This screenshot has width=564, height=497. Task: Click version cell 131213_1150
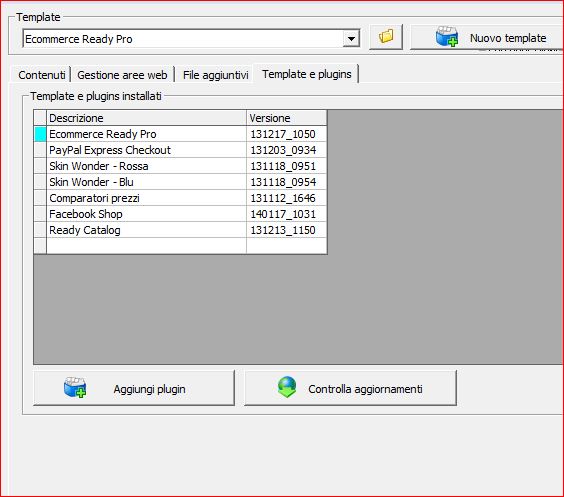point(287,230)
